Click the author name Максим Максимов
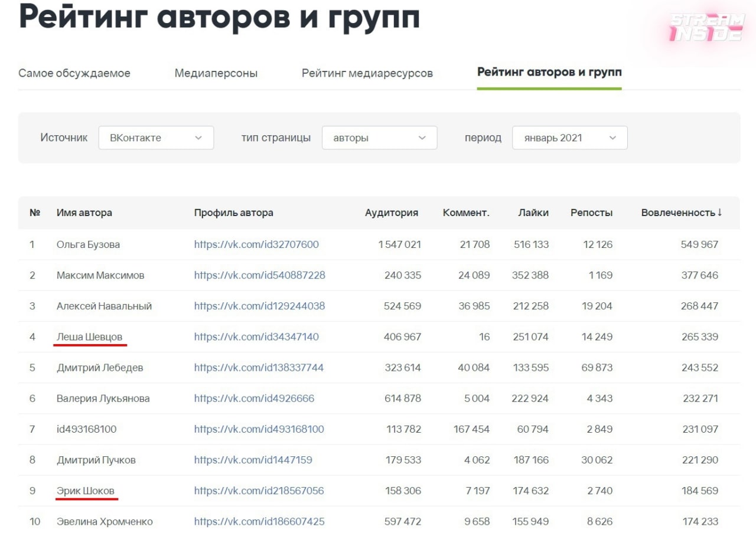Image resolution: width=756 pixels, height=536 pixels. 100,275
